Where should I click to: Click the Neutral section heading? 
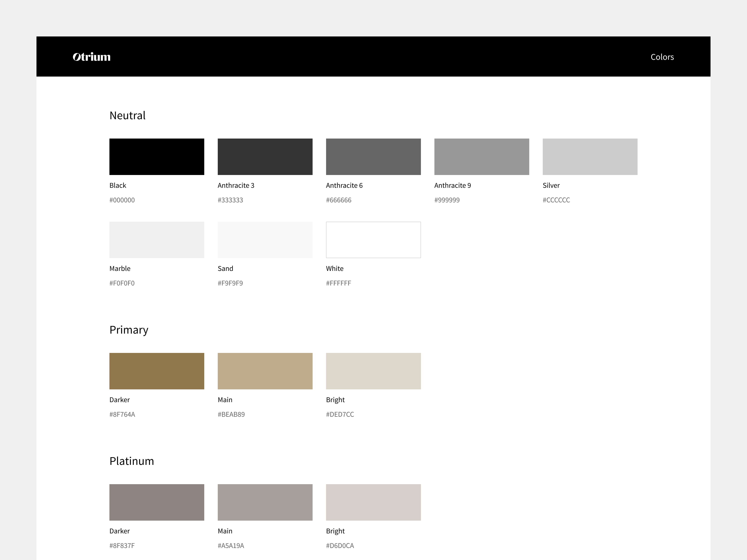(127, 115)
